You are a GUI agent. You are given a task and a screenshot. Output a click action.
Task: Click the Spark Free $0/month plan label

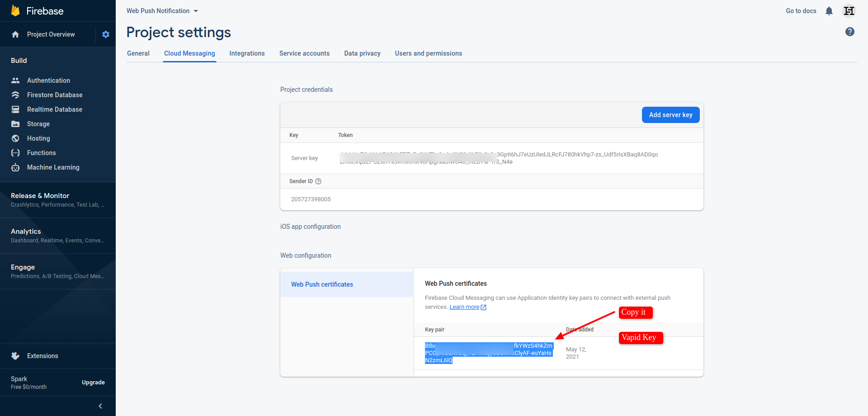[29, 383]
